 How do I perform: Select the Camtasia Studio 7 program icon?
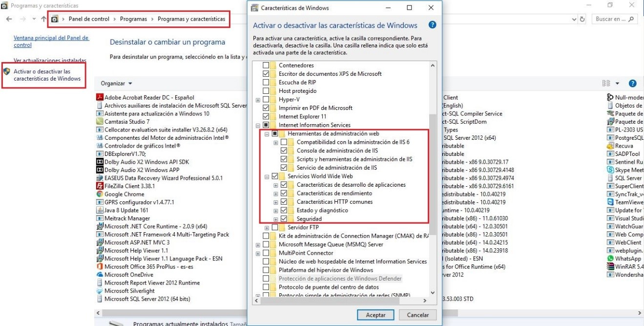click(100, 121)
